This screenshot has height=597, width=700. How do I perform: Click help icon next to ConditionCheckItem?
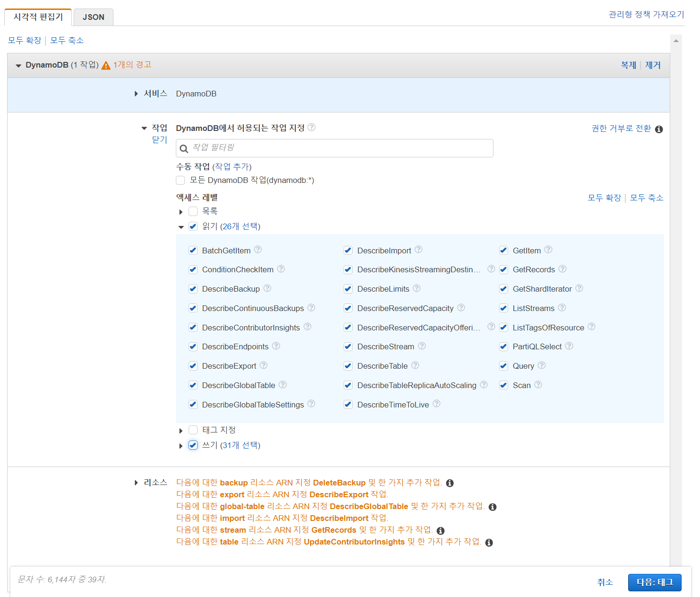tap(281, 269)
